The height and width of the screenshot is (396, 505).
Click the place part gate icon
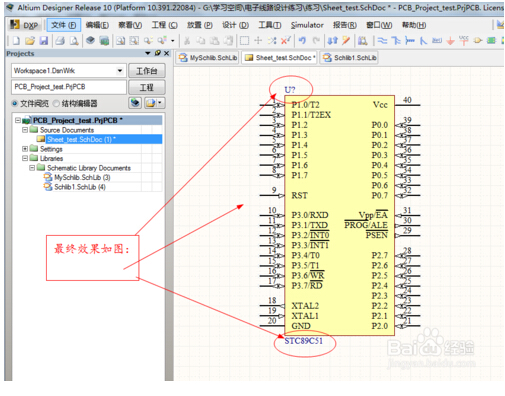pyautogui.click(x=478, y=41)
